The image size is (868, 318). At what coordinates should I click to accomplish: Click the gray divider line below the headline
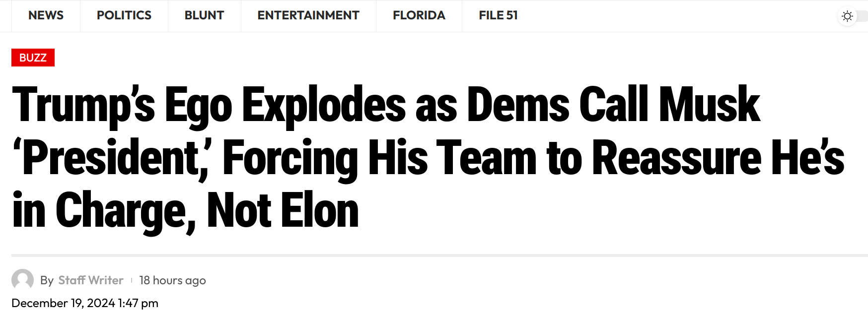[x=439, y=255]
